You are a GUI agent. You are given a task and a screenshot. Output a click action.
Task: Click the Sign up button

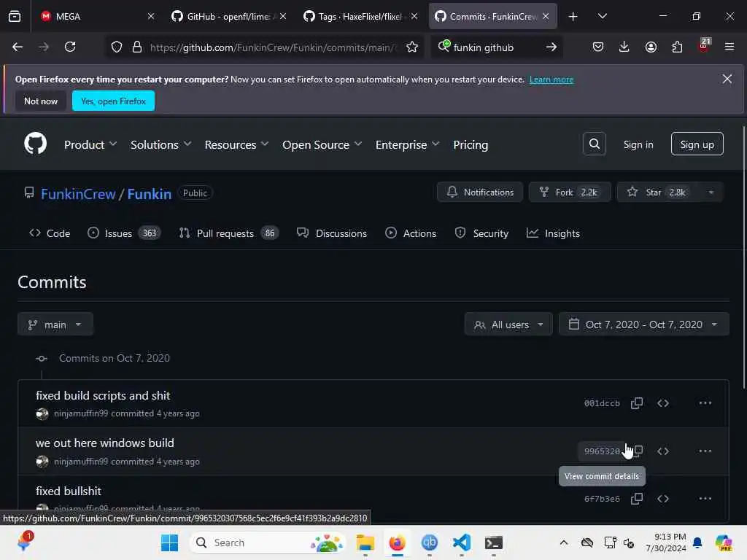tap(697, 144)
